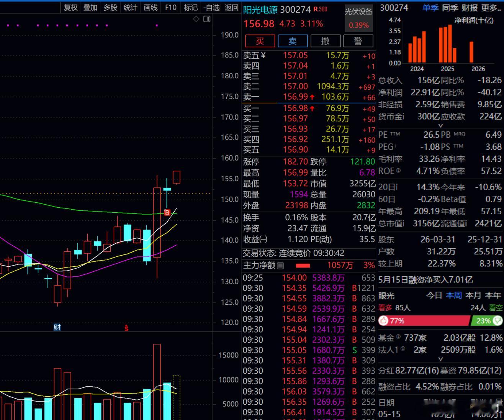Toggle the side panel layout icon
Screen dimensions: 504x420
(x=207, y=19)
